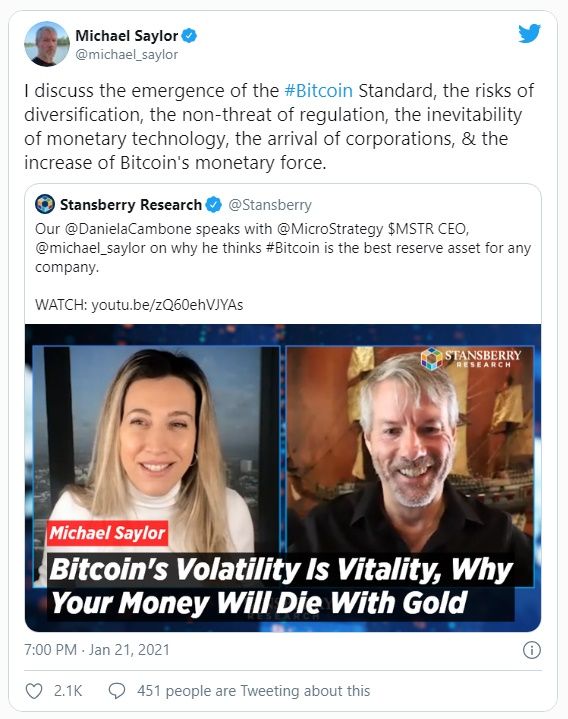Image resolution: width=568 pixels, height=719 pixels.
Task: Click the verified badge next to Stansberry Research
Action: point(213,205)
